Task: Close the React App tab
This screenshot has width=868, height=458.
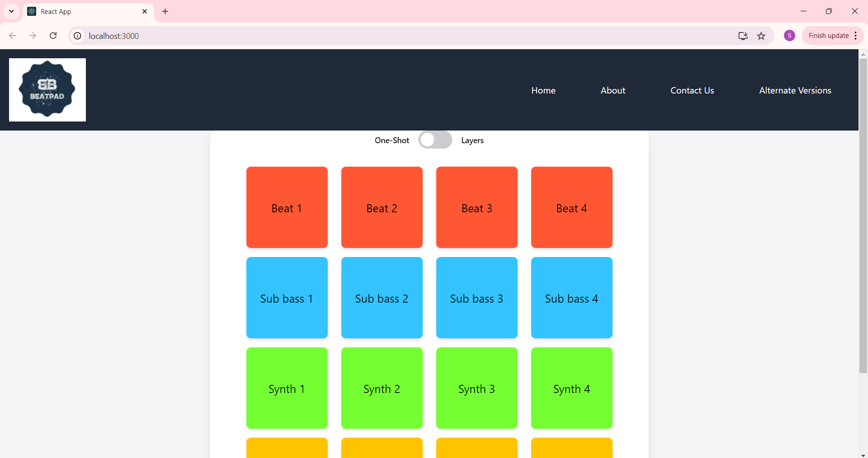Action: click(x=145, y=11)
